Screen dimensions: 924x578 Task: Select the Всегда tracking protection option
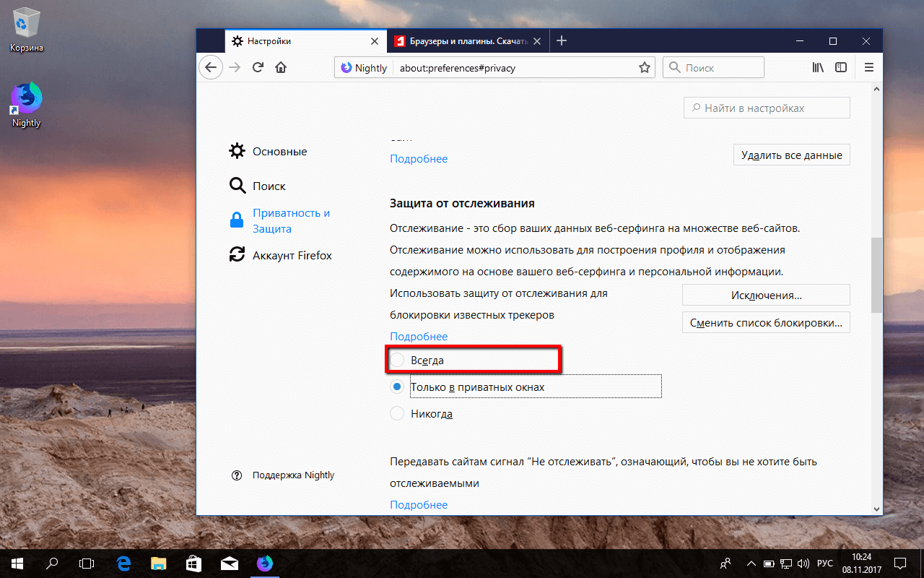click(x=397, y=359)
